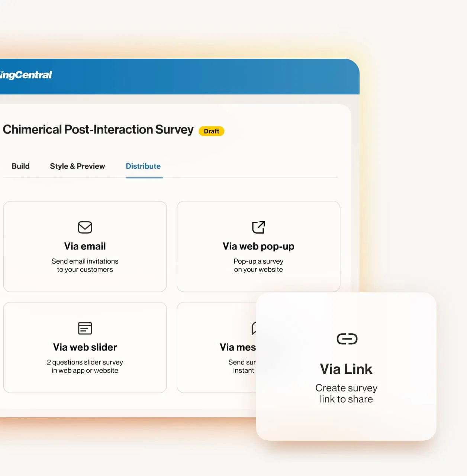Click the yellow Draft status badge
The width and height of the screenshot is (467, 476).
(x=212, y=131)
